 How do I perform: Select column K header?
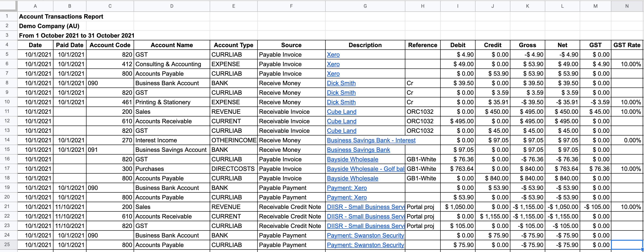tap(528, 6)
